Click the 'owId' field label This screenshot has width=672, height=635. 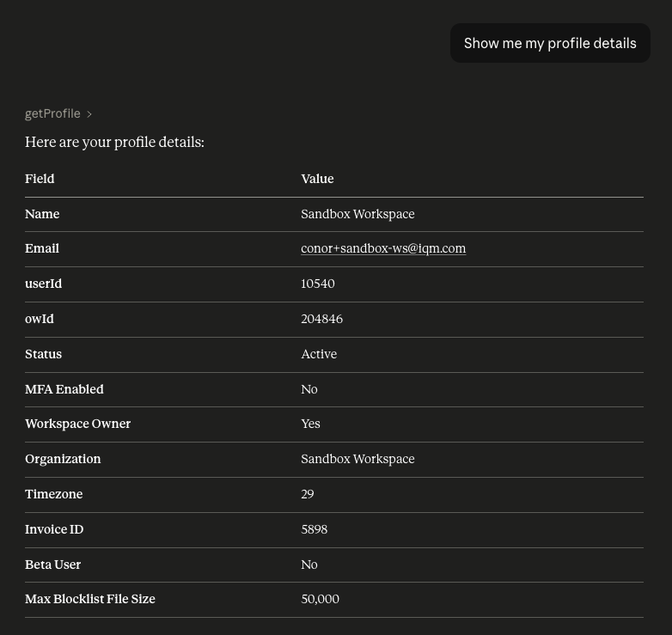coord(40,319)
